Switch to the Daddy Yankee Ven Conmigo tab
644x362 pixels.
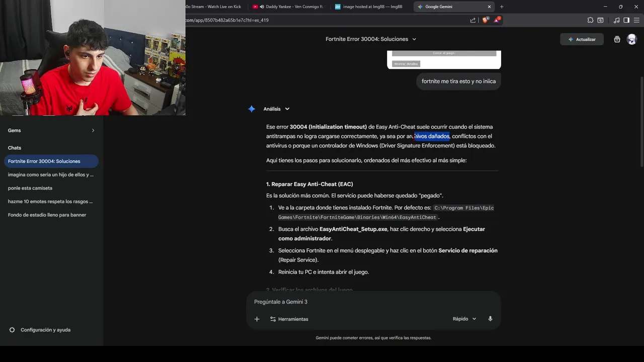[x=288, y=7]
